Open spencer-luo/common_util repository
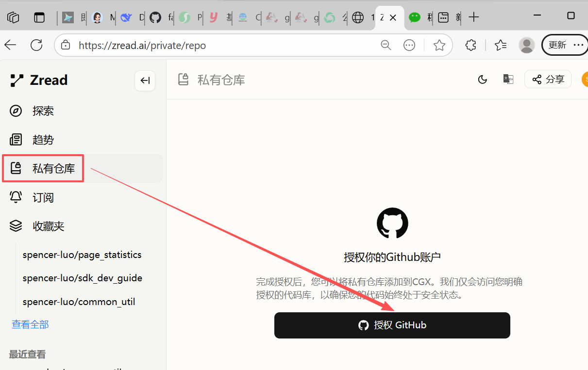This screenshot has height=370, width=588. tap(79, 302)
